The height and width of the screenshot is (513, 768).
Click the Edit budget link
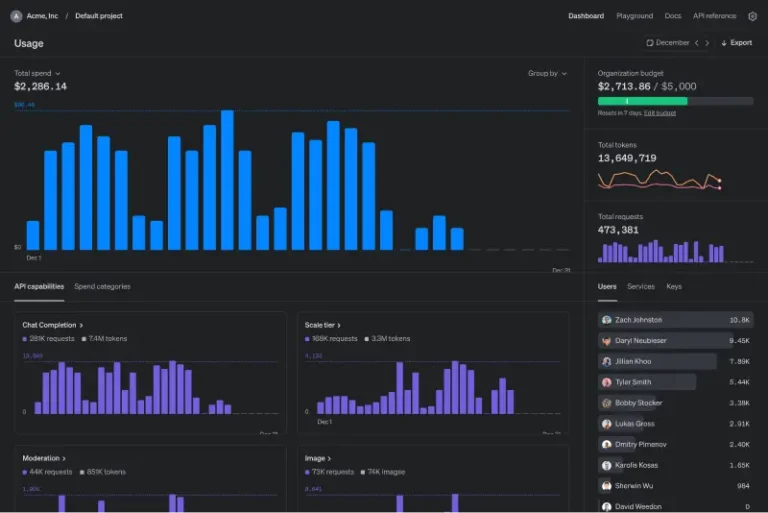pos(660,113)
